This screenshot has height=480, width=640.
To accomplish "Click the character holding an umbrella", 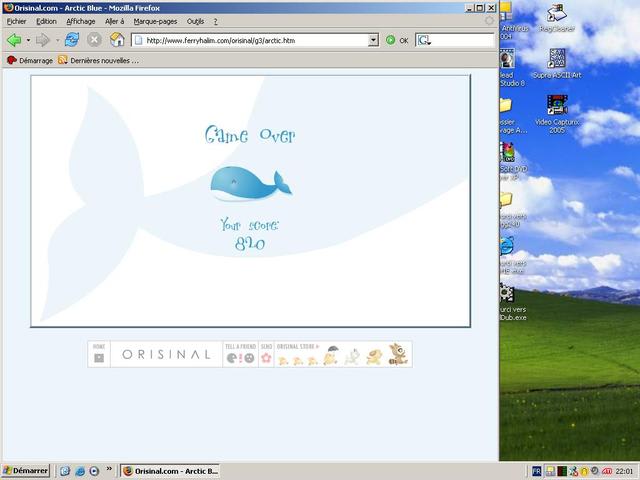I will tap(331, 355).
